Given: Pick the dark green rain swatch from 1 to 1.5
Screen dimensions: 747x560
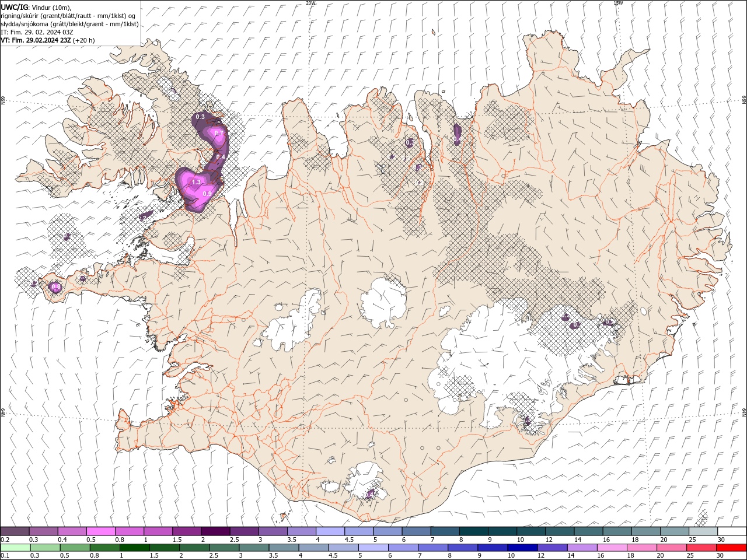Looking at the screenshot, I should 134,548.
